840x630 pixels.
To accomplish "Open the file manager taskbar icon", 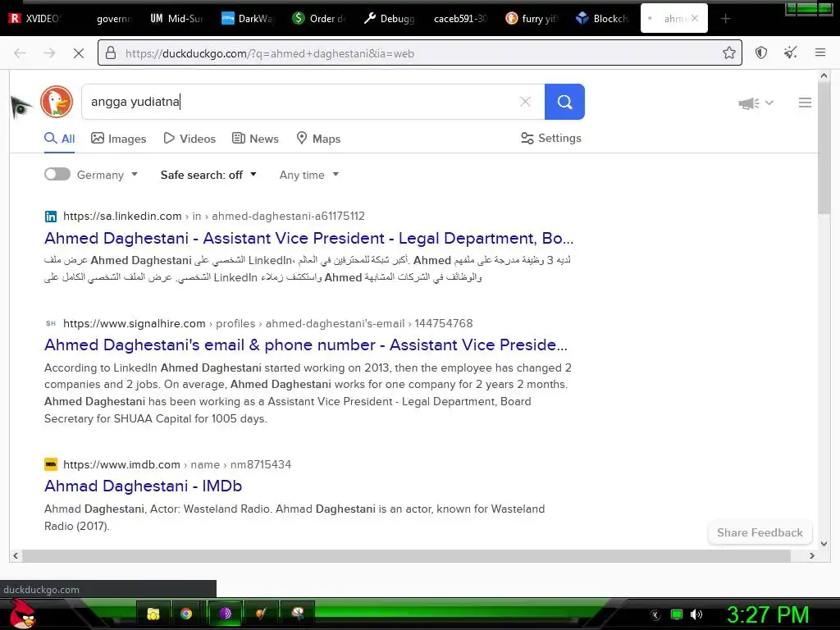I will click(x=153, y=614).
